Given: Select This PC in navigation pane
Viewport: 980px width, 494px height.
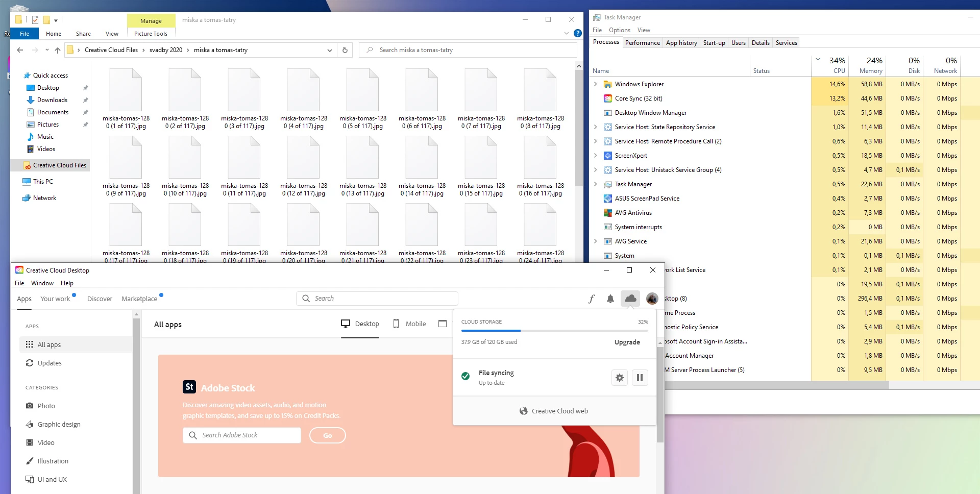Looking at the screenshot, I should coord(43,182).
